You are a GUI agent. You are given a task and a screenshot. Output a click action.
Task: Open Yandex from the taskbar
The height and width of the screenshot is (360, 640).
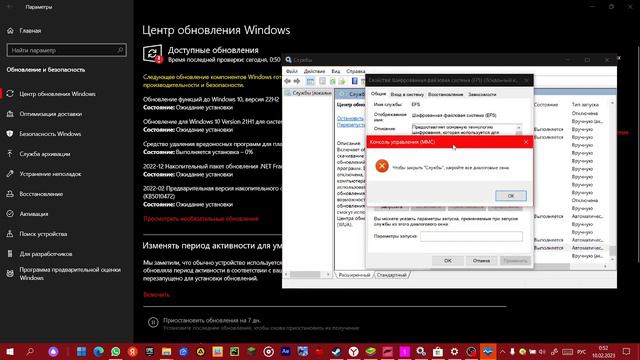(132, 351)
